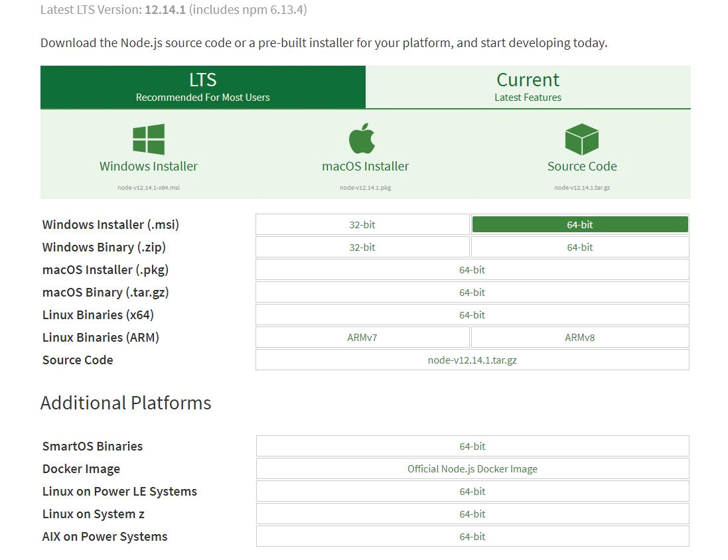
Task: Open the macOS Installer link
Action: point(366,167)
